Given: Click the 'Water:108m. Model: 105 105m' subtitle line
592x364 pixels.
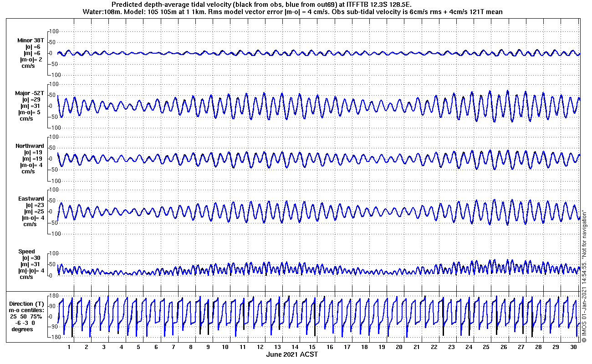Looking at the screenshot, I should pos(293,12).
